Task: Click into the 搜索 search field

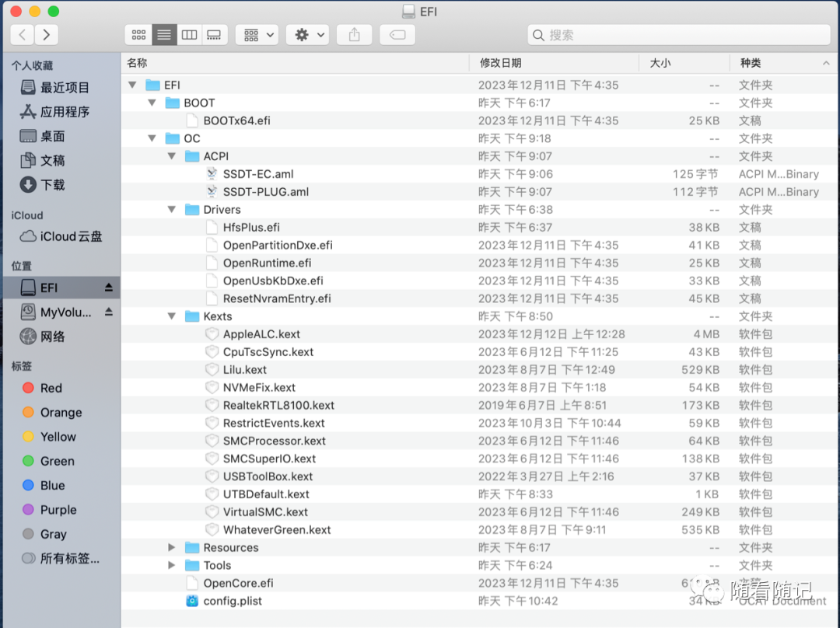Action: [679, 35]
